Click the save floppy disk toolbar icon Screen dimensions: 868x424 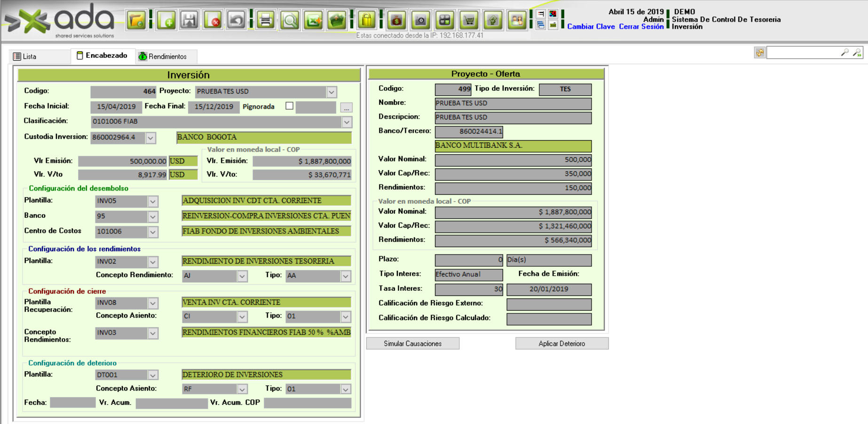(x=189, y=20)
